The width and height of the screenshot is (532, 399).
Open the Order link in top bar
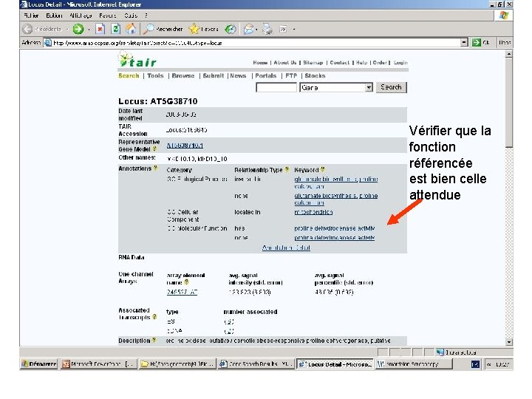(380, 63)
